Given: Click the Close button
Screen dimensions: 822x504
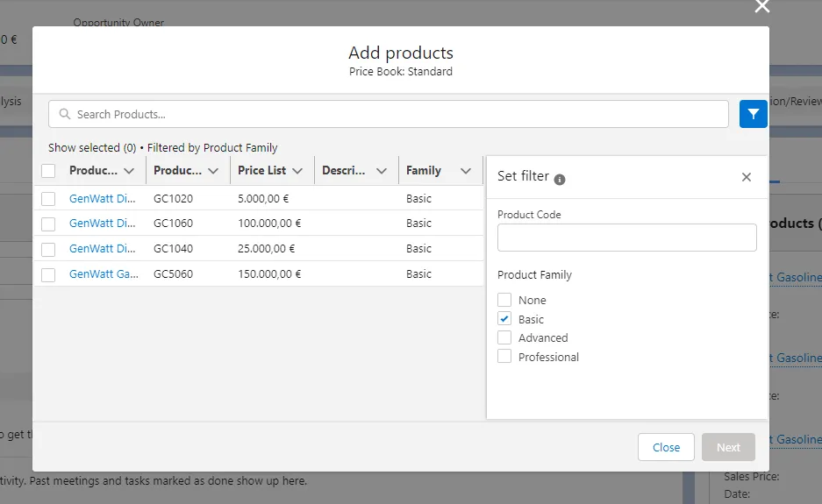Looking at the screenshot, I should point(666,447).
